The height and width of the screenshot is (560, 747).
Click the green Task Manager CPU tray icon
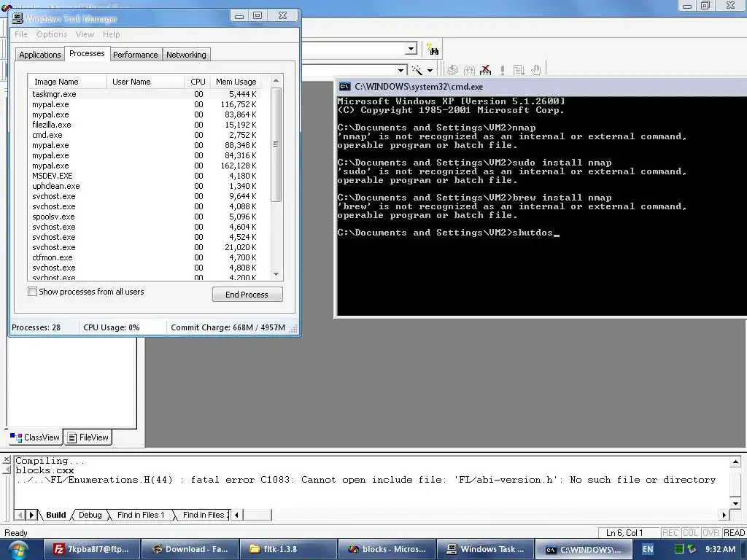coord(679,549)
